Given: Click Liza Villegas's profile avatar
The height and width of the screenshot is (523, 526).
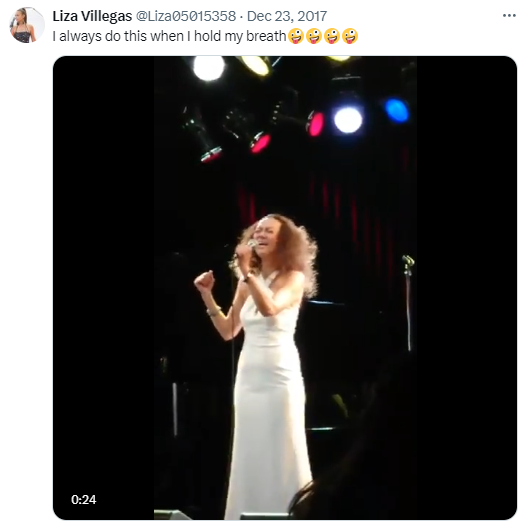Looking at the screenshot, I should (27, 25).
